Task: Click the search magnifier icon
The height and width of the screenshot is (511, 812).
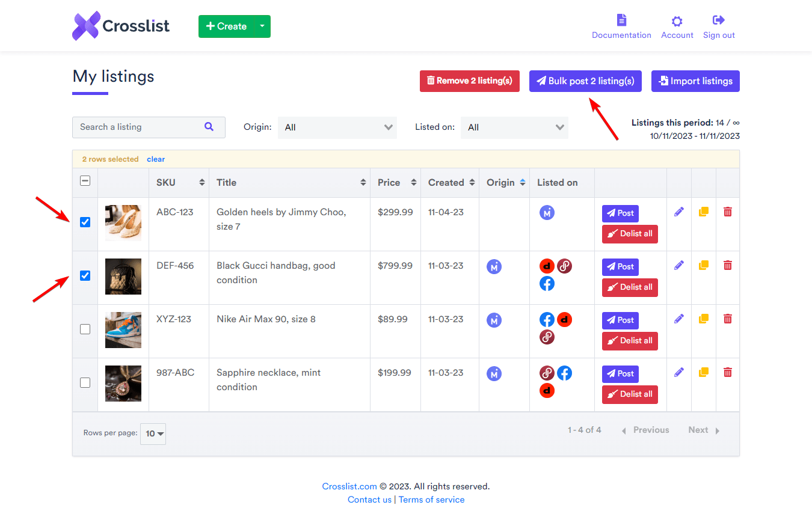Action: pos(209,127)
